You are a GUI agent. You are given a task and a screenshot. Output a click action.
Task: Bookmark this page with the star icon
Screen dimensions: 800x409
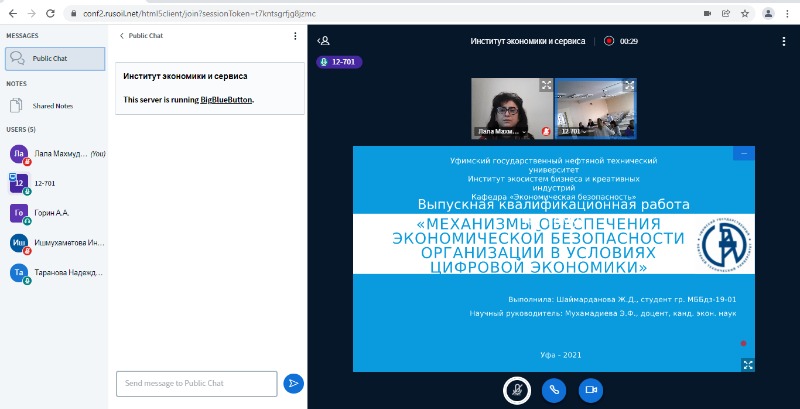[745, 13]
